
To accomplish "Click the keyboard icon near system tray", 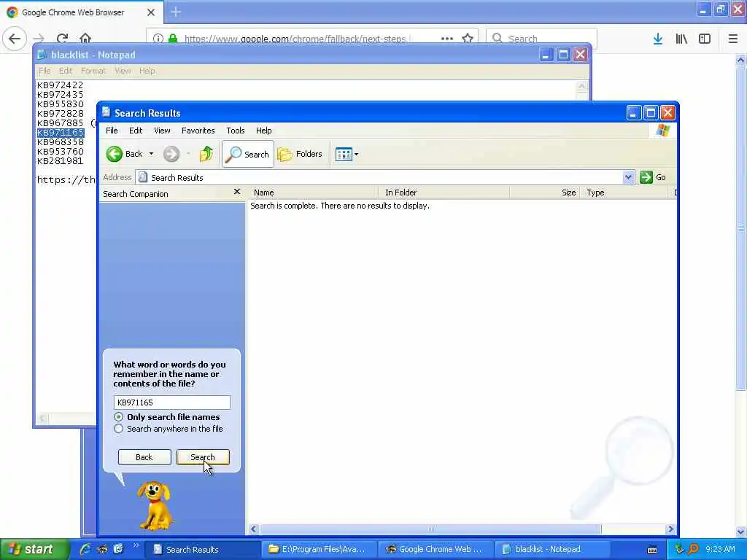I will click(652, 550).
